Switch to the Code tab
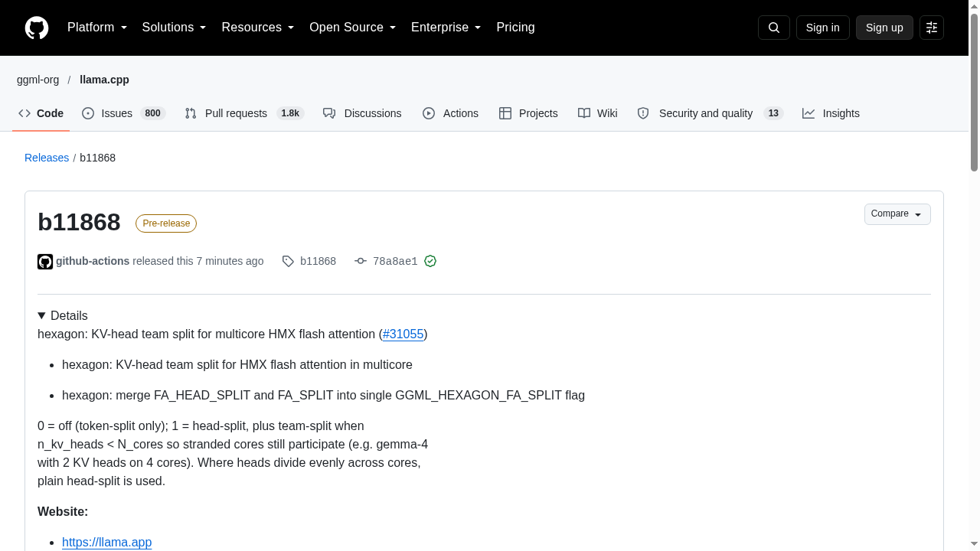Viewport: 980px width, 551px height. tap(41, 113)
